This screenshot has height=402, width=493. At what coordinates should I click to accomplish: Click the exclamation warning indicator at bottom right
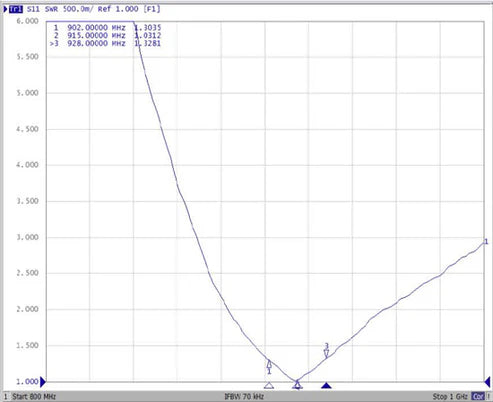488,397
